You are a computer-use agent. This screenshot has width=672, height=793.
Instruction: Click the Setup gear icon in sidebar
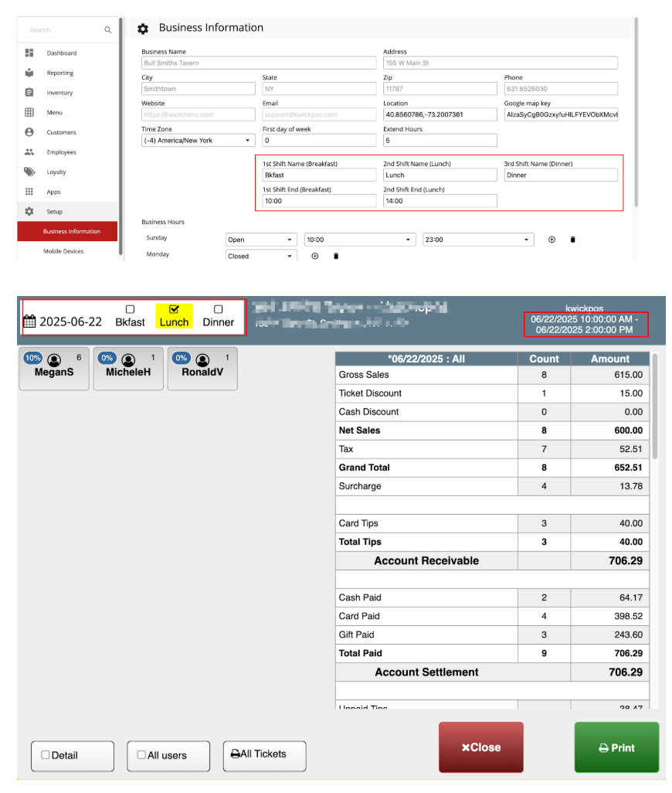(29, 212)
